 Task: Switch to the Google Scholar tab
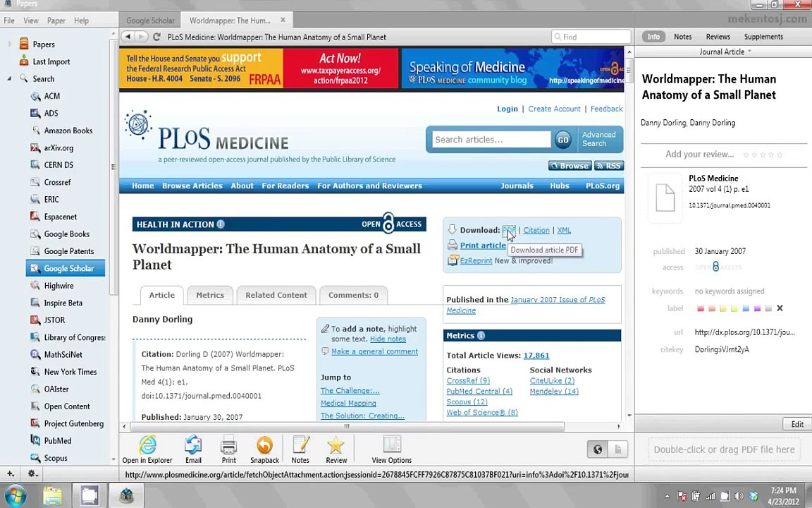pos(150,20)
